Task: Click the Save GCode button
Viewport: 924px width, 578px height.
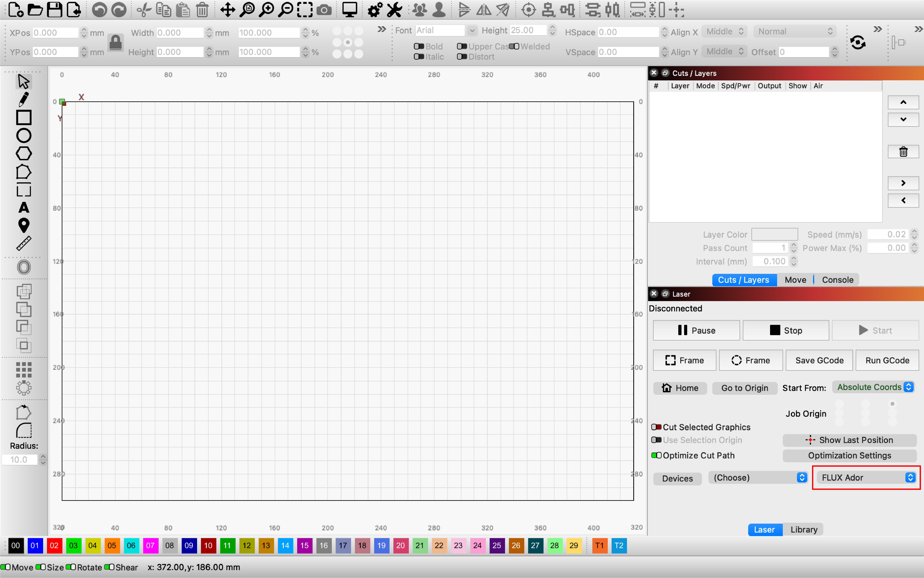Action: pos(819,360)
